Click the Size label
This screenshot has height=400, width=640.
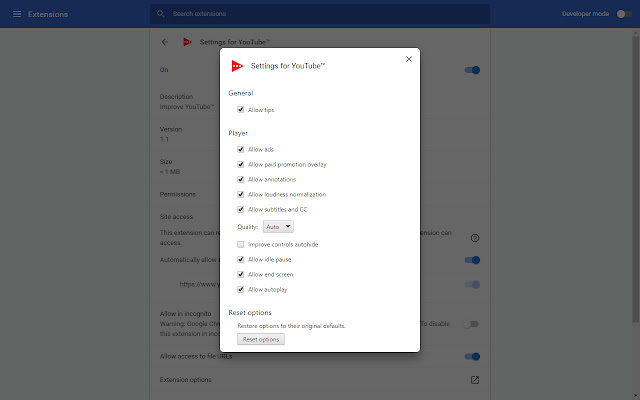pyautogui.click(x=166, y=162)
